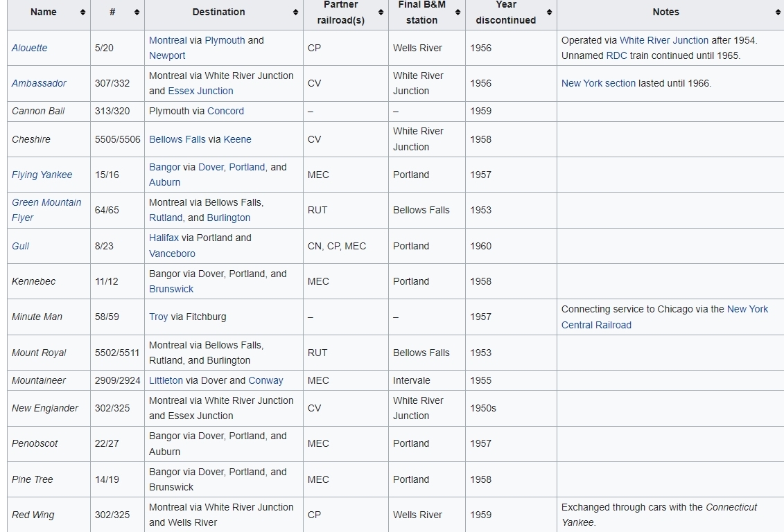Image resolution: width=784 pixels, height=532 pixels.
Task: Open Auburn link in Flying Yankee row
Action: (164, 182)
